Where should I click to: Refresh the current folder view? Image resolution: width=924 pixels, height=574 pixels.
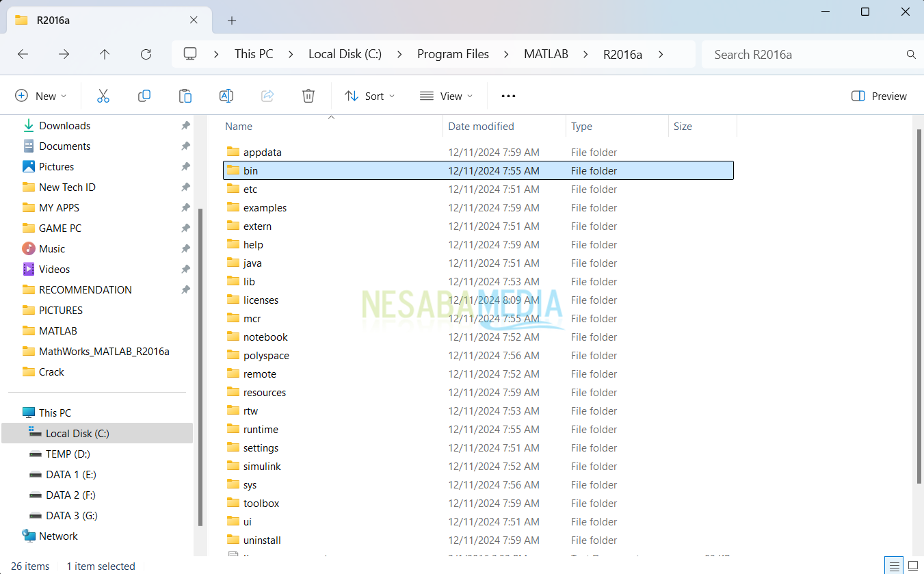point(146,54)
